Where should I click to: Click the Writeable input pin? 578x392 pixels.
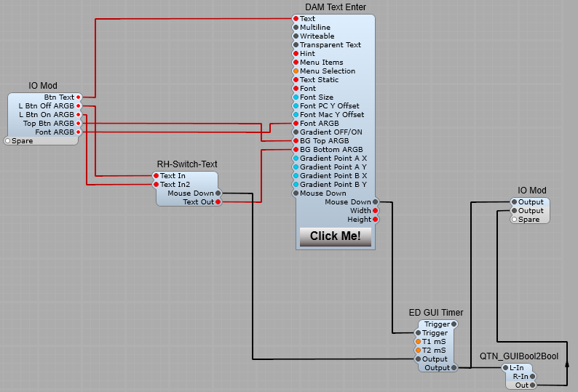(296, 36)
